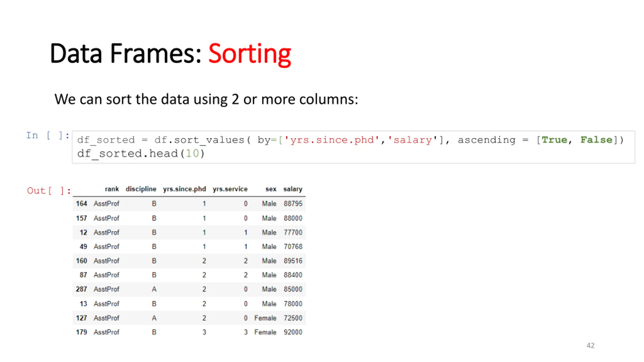Click slide page number 42
Screen dimensions: 644x362
pos(590,345)
